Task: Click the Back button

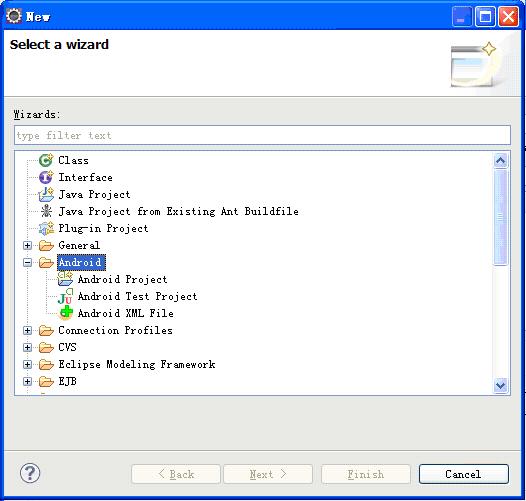Action: click(x=176, y=474)
